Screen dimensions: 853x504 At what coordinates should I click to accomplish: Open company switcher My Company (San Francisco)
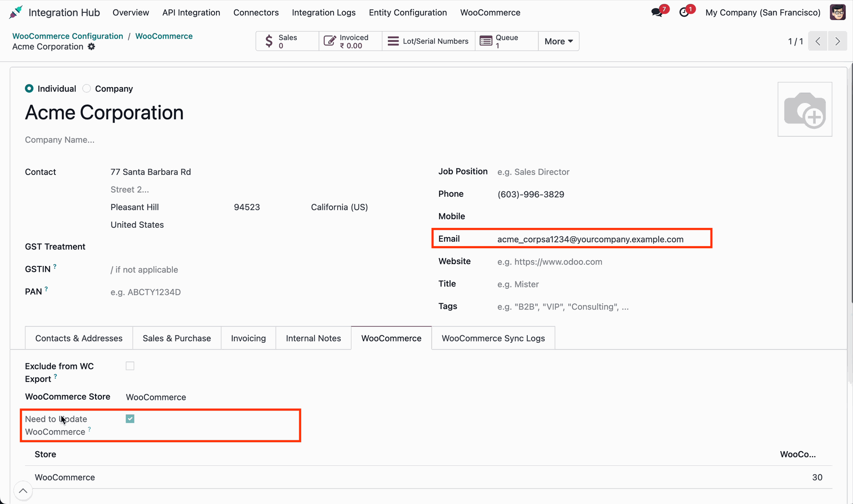pyautogui.click(x=763, y=12)
